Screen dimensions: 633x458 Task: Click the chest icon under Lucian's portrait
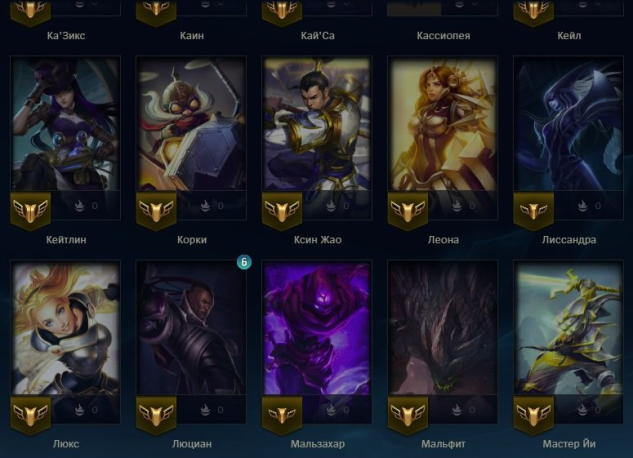(205, 410)
